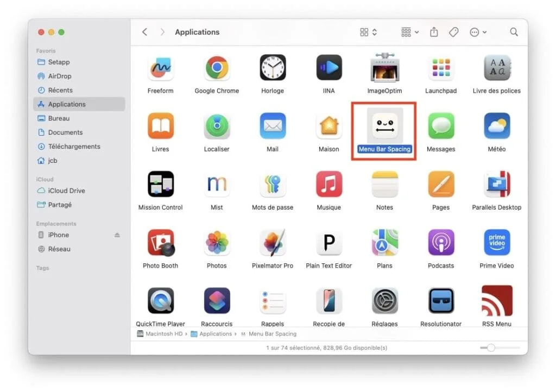
Task: Open Finder search with the magnifier icon
Action: [514, 32]
